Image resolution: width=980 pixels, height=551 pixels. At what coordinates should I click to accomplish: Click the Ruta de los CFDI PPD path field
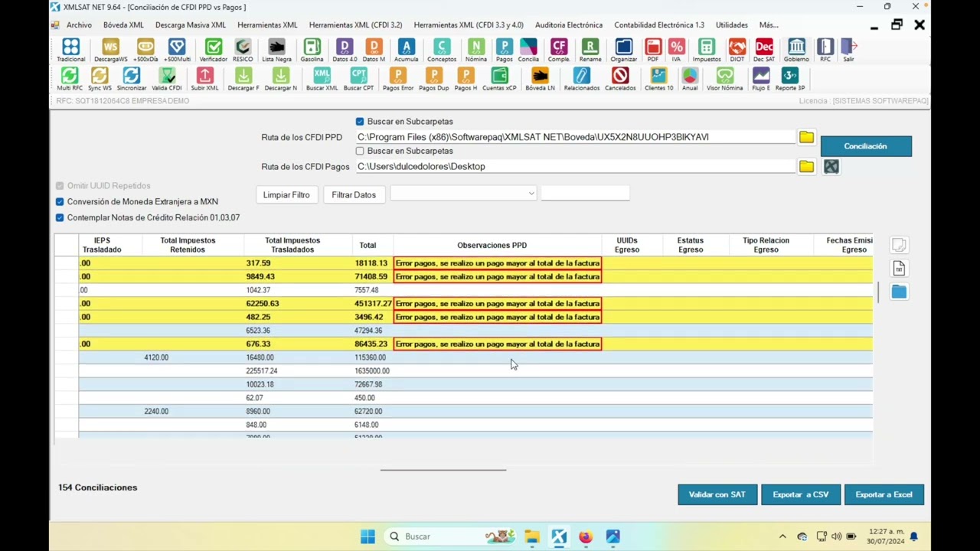pyautogui.click(x=576, y=137)
